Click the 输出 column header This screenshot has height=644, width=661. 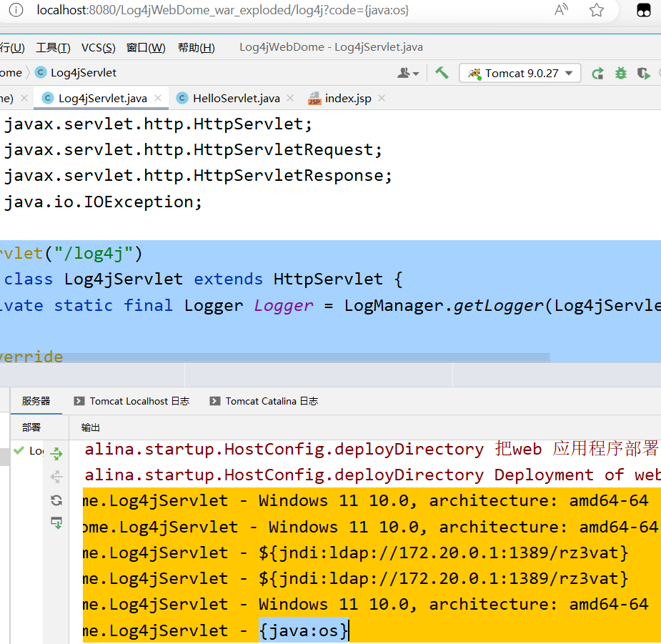(x=91, y=427)
